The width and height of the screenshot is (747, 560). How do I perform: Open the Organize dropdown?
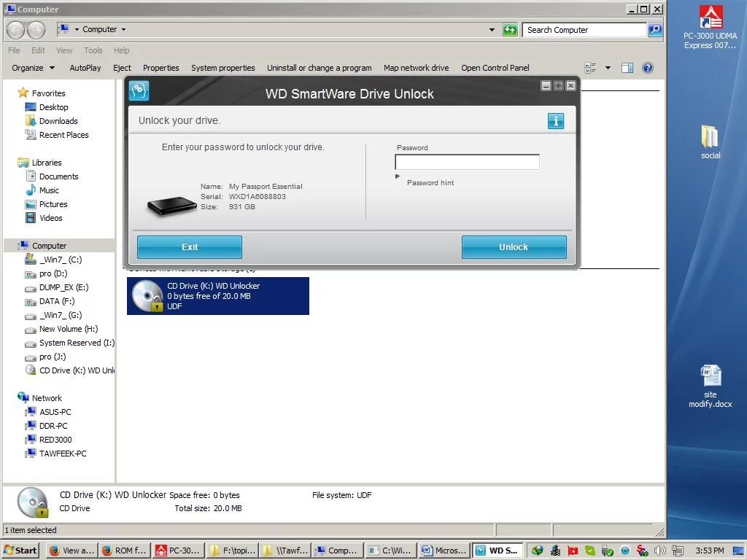[x=34, y=68]
